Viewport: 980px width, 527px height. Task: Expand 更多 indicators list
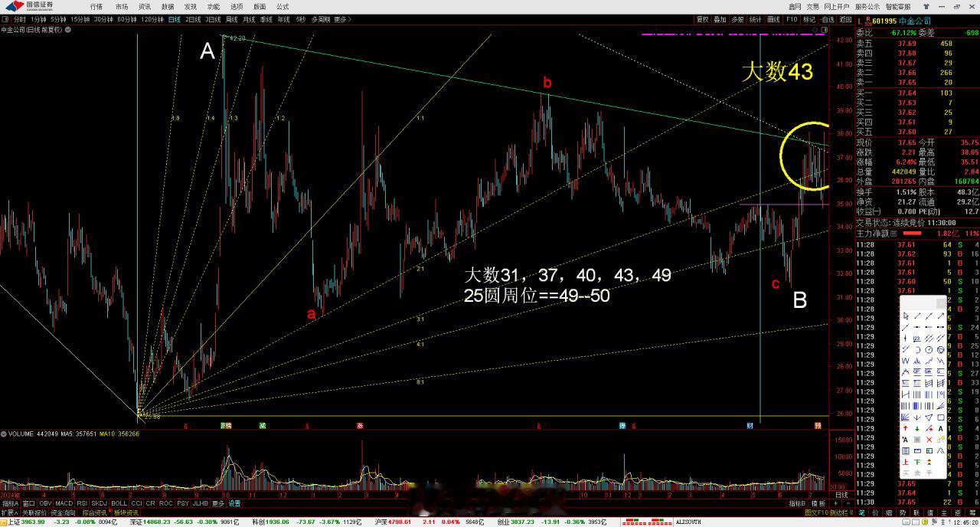[x=219, y=503]
